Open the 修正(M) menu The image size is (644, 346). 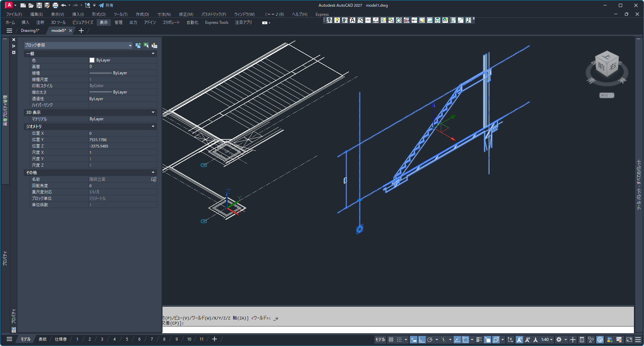click(x=186, y=14)
